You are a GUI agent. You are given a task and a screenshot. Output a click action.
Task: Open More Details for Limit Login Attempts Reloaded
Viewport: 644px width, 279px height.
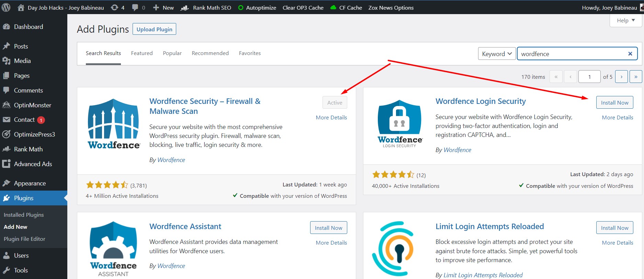coord(618,243)
